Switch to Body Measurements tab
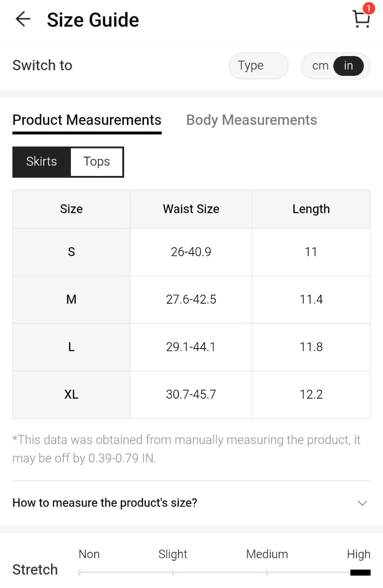Screen dimensions: 383x588 (x=252, y=120)
